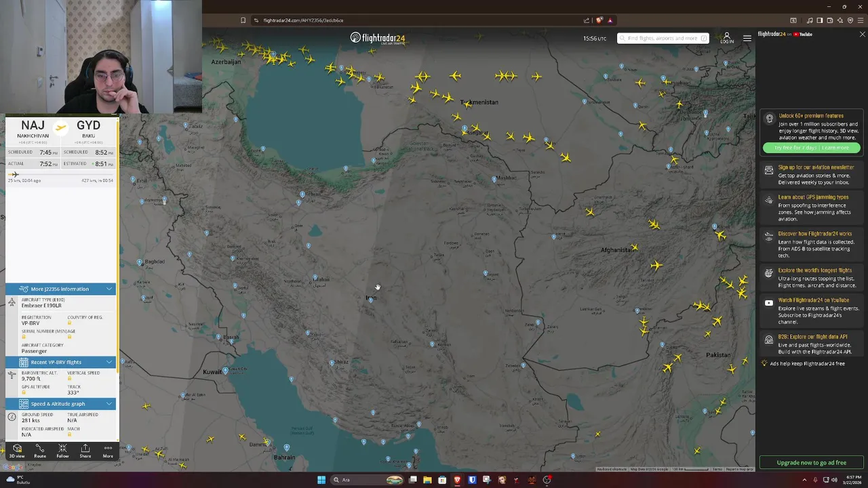Open Bitwarden shield icon on taskbar
The width and height of the screenshot is (868, 488).
(472, 480)
